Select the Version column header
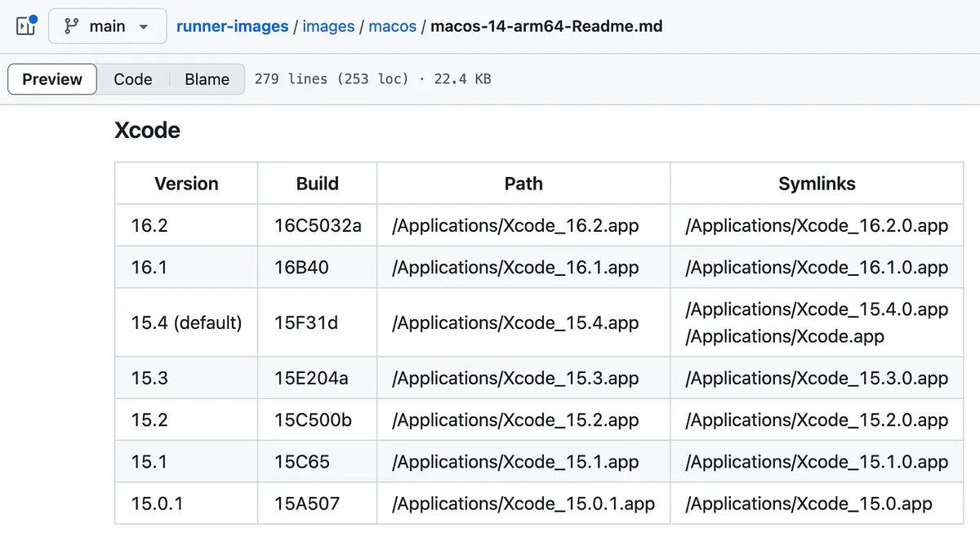The width and height of the screenshot is (980, 546). [x=186, y=184]
